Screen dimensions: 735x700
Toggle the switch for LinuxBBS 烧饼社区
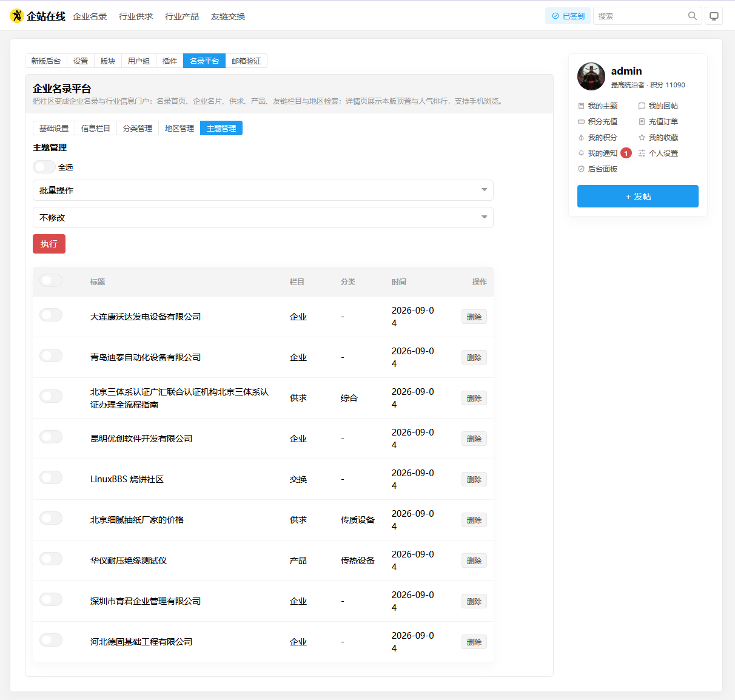tap(51, 477)
